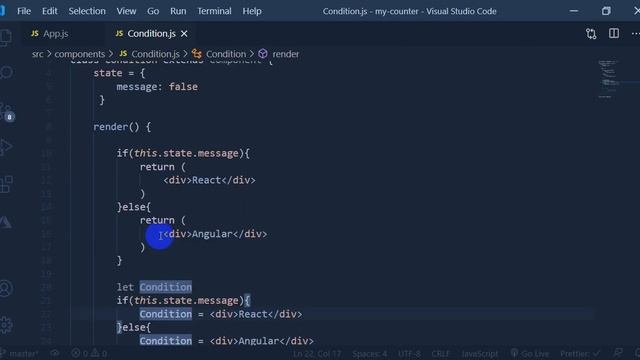This screenshot has height=360, width=640.
Task: Click the first '}else{' line
Action: click(133, 207)
